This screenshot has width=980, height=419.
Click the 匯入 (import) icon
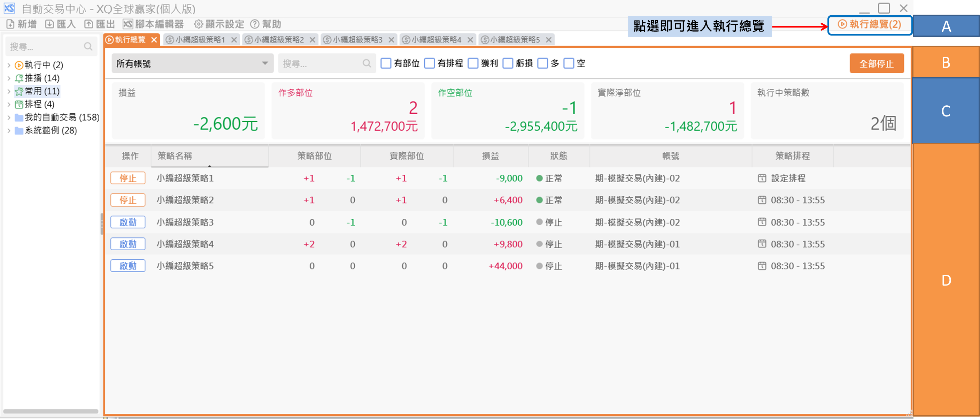click(49, 24)
